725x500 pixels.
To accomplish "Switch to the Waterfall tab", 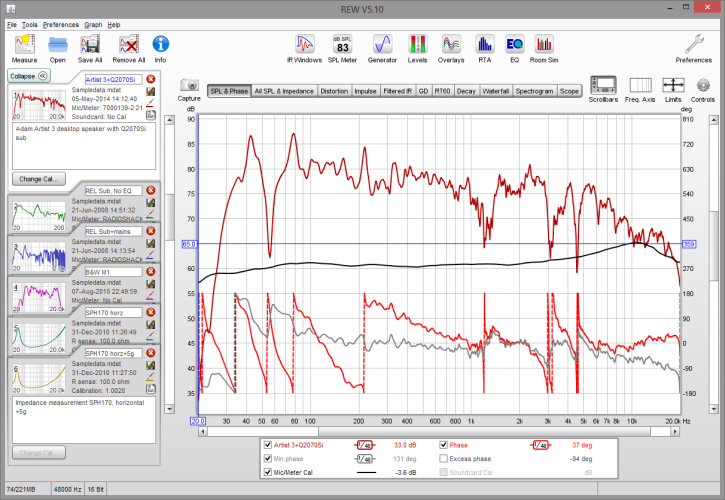I will click(x=494, y=91).
